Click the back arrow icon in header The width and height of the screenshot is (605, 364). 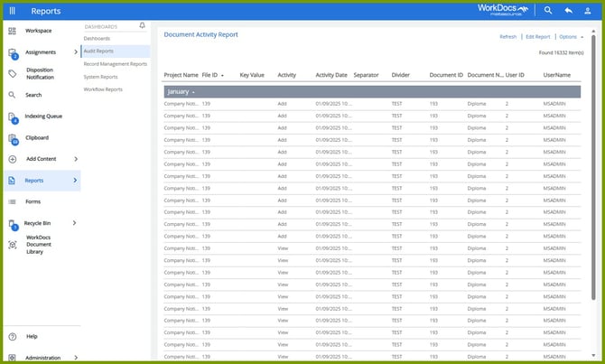point(568,11)
